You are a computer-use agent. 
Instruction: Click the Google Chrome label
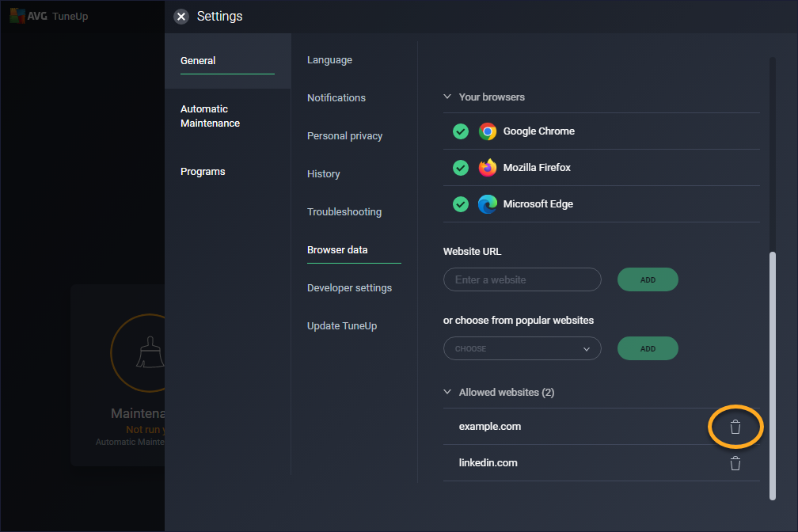point(538,131)
